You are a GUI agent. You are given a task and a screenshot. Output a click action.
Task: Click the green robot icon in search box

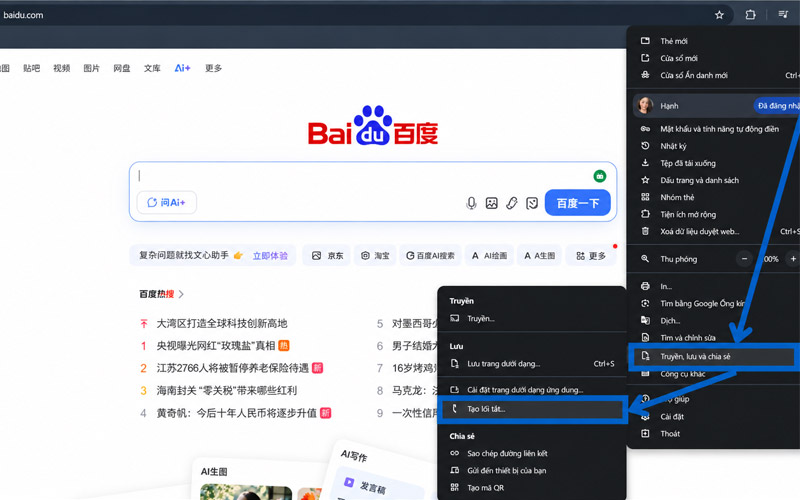point(600,176)
